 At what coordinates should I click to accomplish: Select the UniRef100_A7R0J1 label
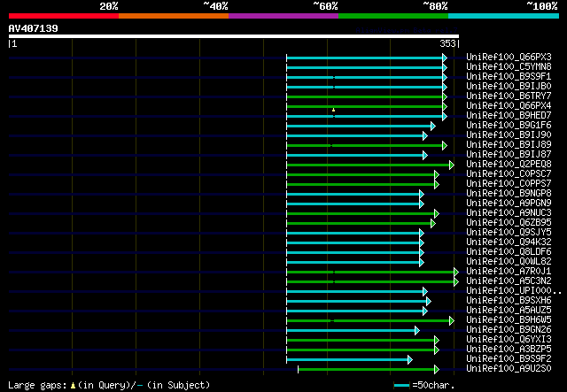(x=509, y=272)
